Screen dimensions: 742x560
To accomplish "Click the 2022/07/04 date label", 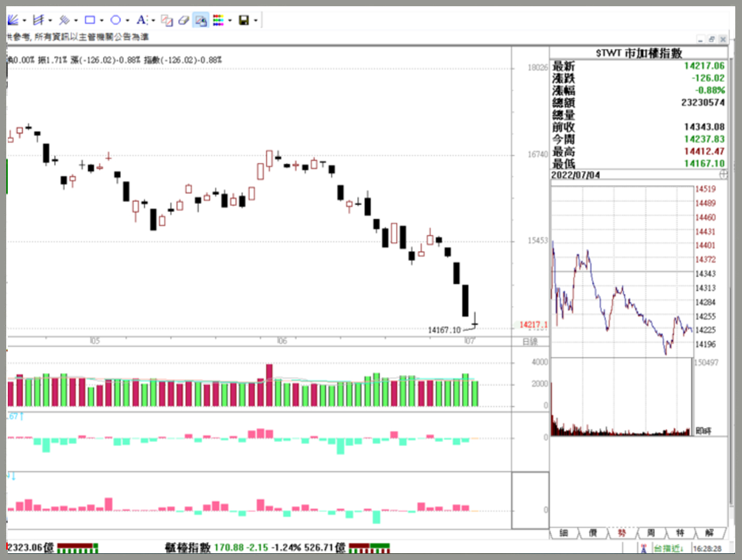I will click(x=575, y=175).
